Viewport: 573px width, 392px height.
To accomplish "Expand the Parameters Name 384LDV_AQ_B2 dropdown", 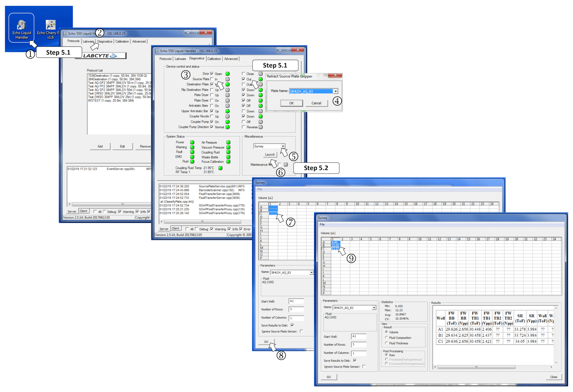I will (374, 308).
